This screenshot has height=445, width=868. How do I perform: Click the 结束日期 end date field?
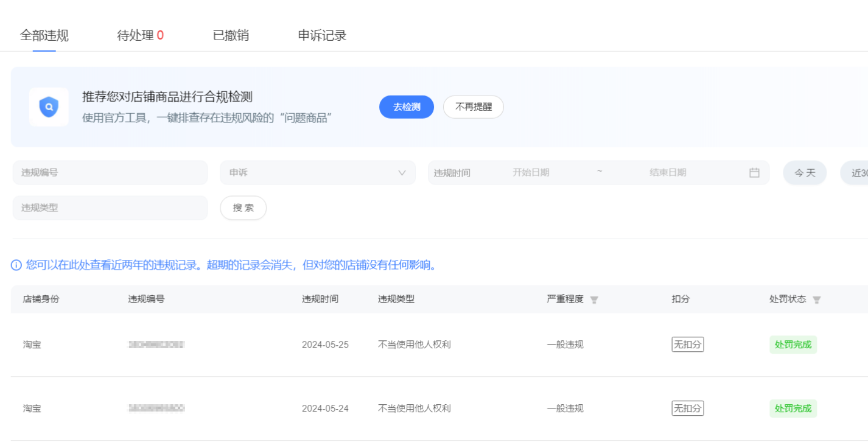(x=667, y=173)
